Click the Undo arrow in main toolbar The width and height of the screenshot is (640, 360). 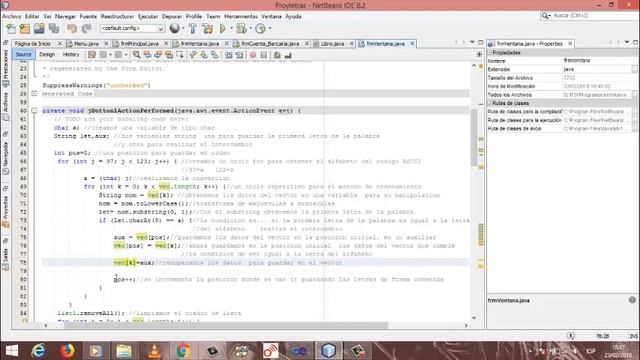point(72,29)
